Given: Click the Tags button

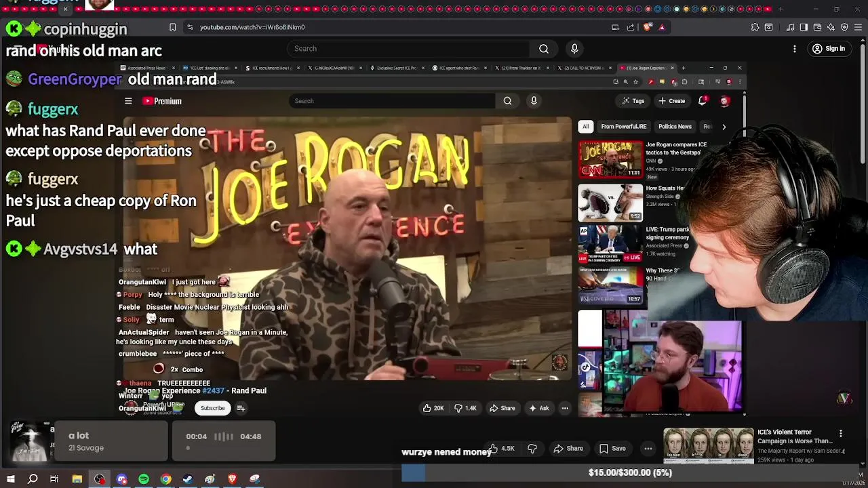Looking at the screenshot, I should tap(633, 101).
